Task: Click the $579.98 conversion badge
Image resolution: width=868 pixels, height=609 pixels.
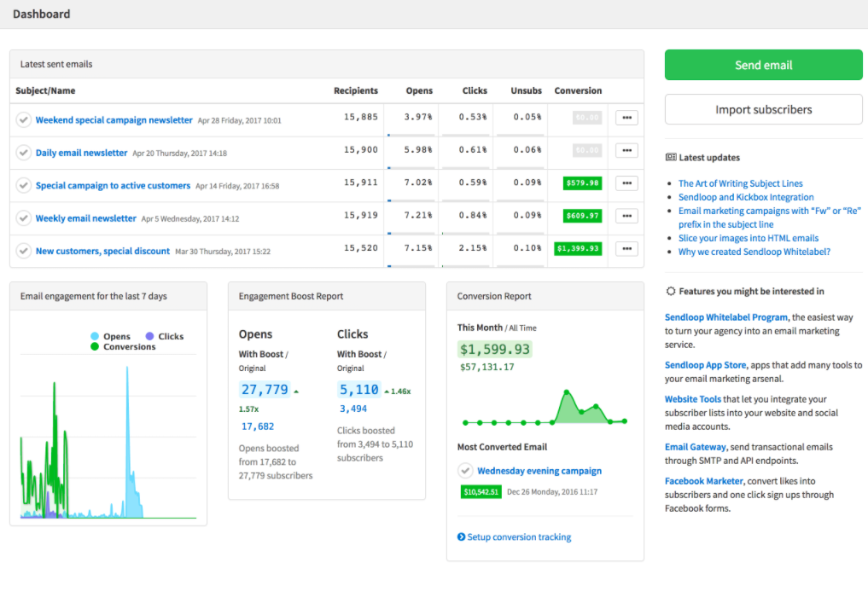Action: pos(582,183)
